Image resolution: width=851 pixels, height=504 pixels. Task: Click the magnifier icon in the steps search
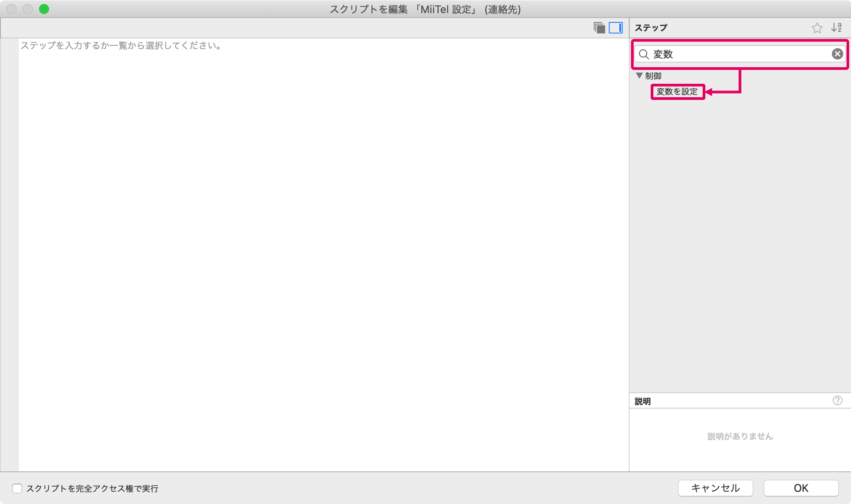point(644,54)
